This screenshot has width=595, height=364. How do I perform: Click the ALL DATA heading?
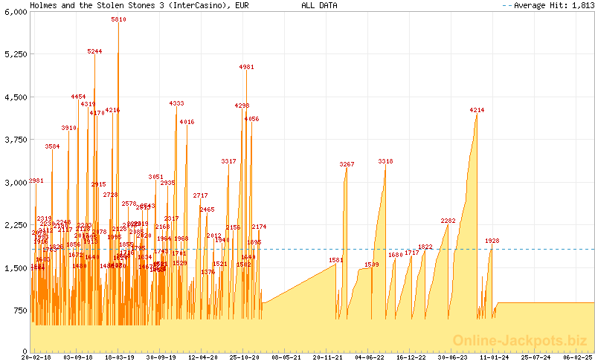(x=319, y=5)
